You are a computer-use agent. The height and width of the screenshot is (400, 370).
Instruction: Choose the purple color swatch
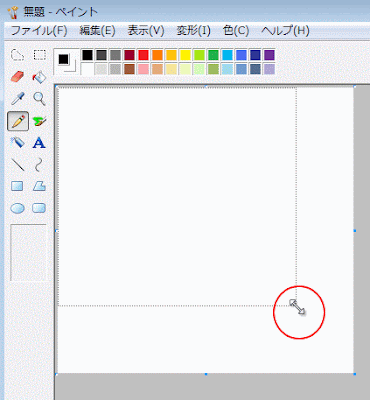pyautogui.click(x=269, y=55)
